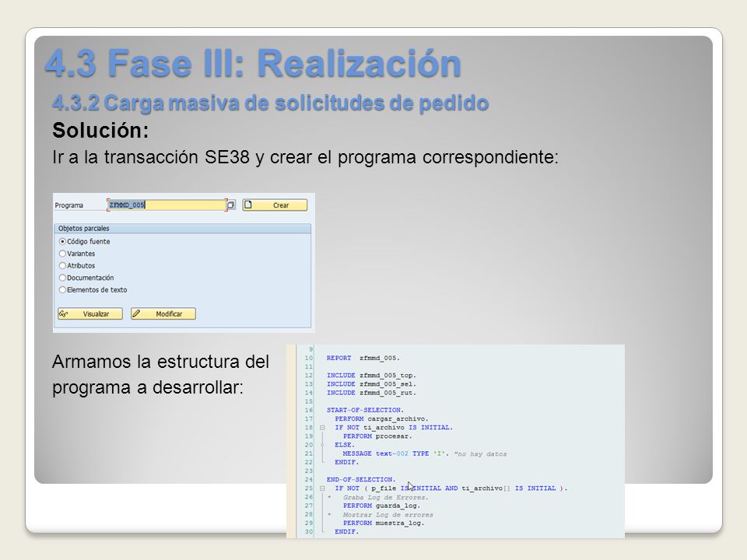The width and height of the screenshot is (747, 560).
Task: Click the Carga masiva de solicitudes subtitle
Action: pos(271,103)
